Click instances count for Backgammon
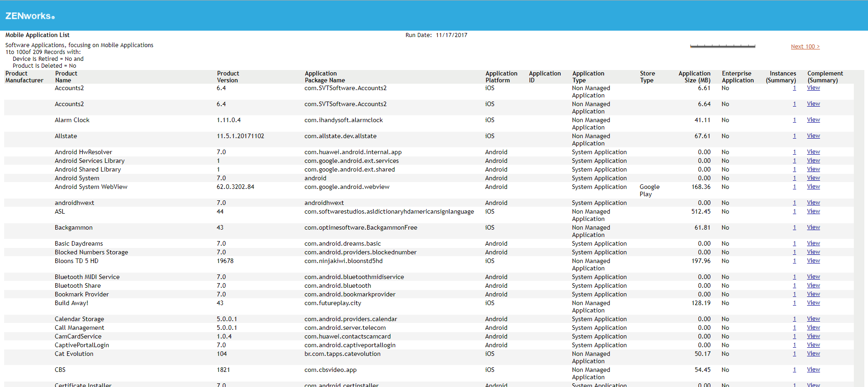The image size is (868, 387). 794,228
